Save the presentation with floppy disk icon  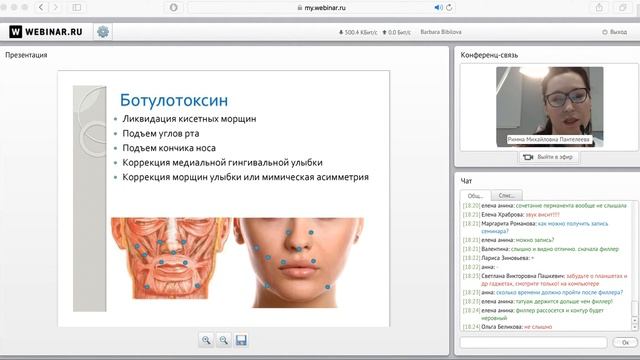click(241, 340)
